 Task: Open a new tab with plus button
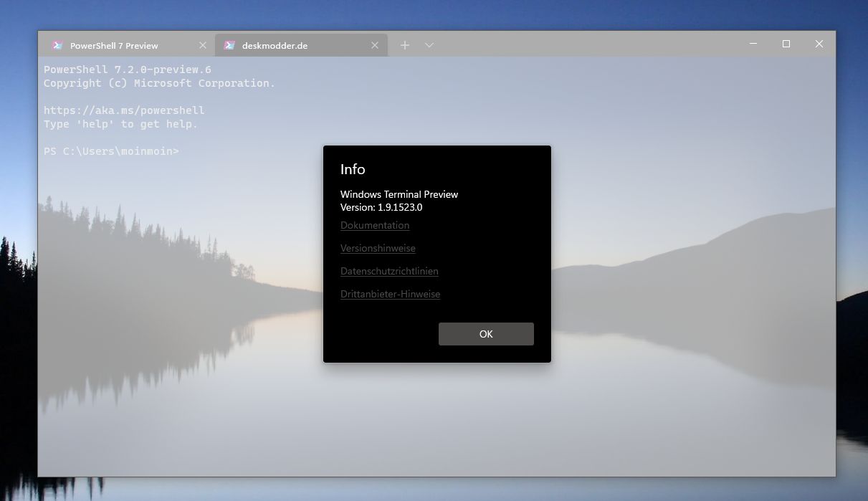(x=405, y=45)
